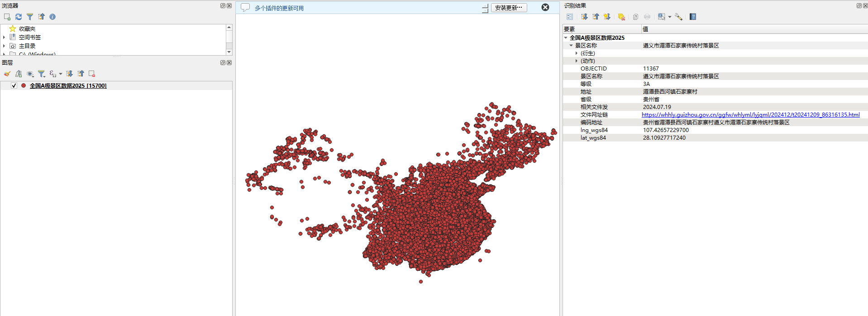Select the 编码地址 row
Screen dimensions: 868x316
click(715, 123)
